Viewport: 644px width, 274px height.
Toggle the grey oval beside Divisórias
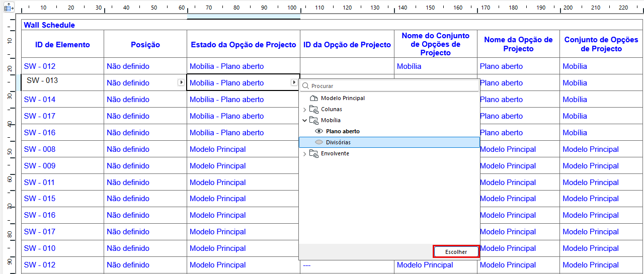tap(318, 142)
